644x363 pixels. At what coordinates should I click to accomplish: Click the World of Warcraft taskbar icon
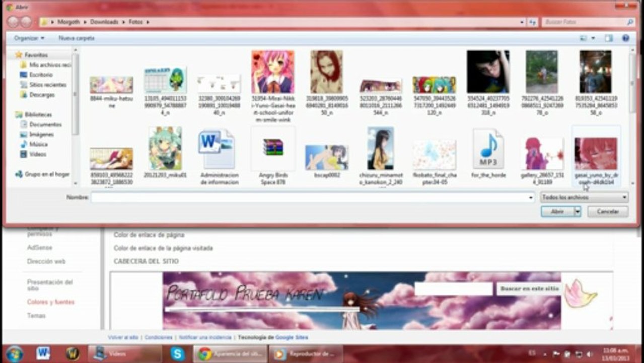(73, 354)
